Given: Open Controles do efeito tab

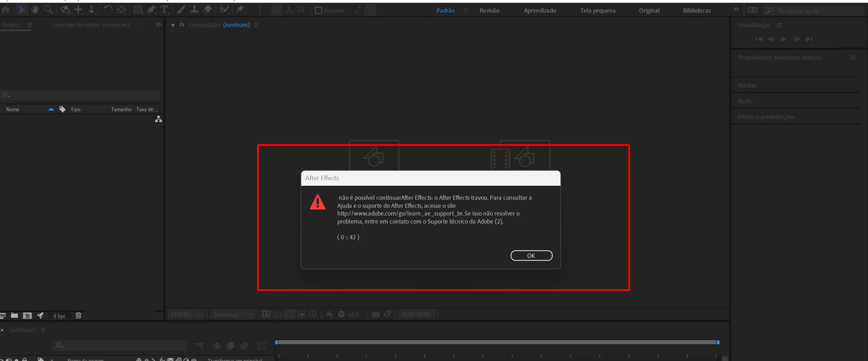Looking at the screenshot, I should tap(90, 25).
